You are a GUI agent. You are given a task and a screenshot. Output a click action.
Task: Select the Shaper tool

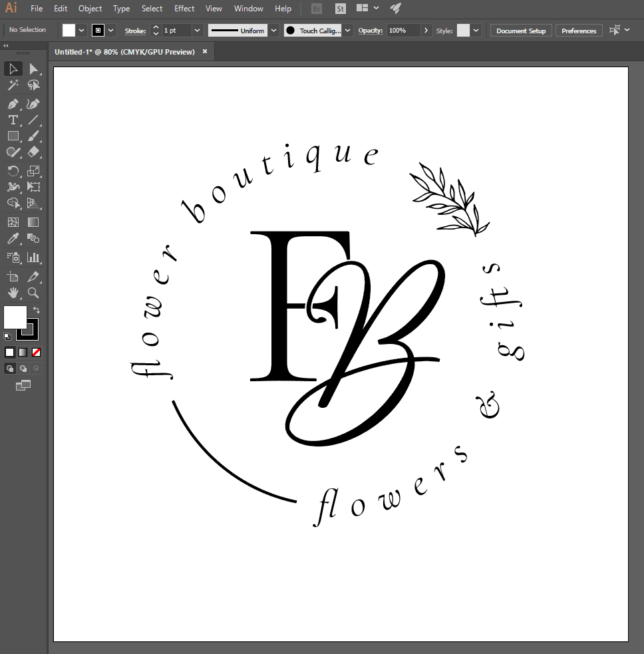(x=13, y=152)
